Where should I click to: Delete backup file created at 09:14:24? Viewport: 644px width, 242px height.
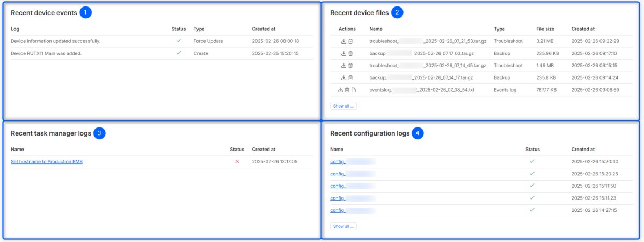coord(350,78)
